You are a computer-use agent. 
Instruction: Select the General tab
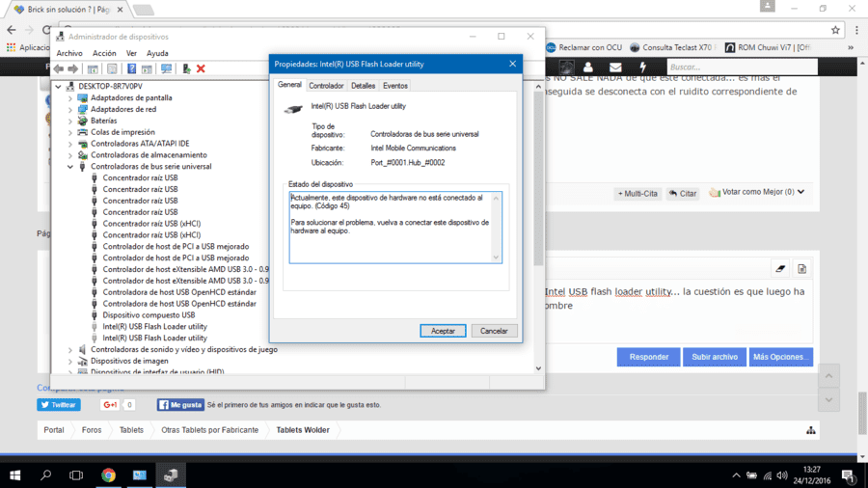(x=289, y=85)
